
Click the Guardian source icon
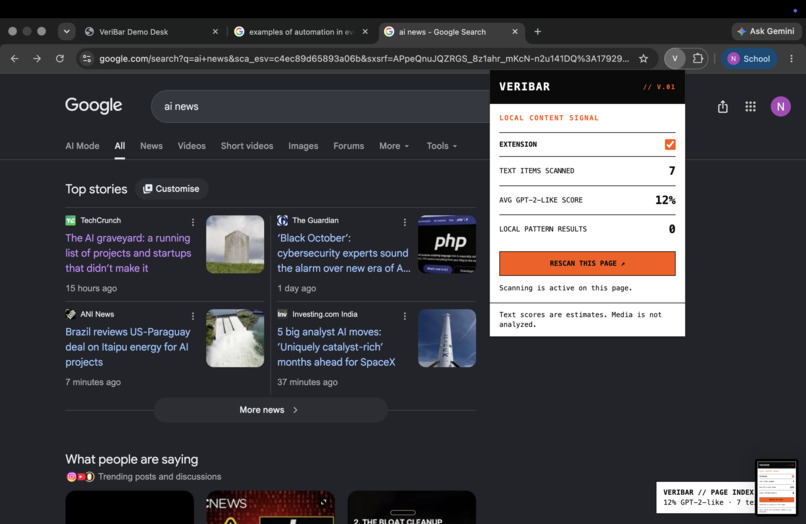[282, 221]
